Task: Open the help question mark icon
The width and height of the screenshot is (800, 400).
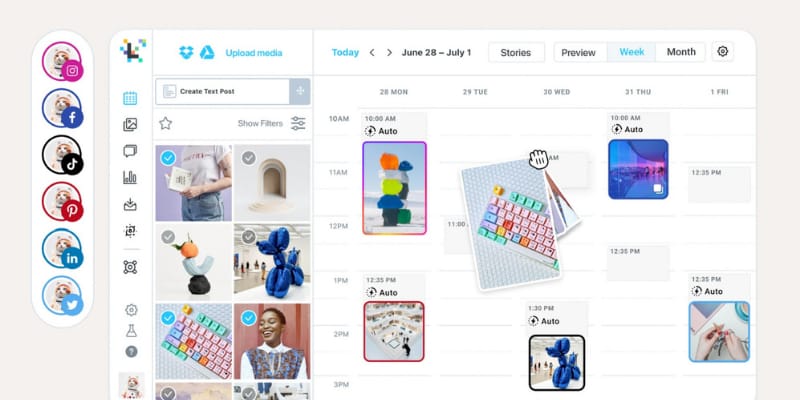Action: tap(131, 352)
